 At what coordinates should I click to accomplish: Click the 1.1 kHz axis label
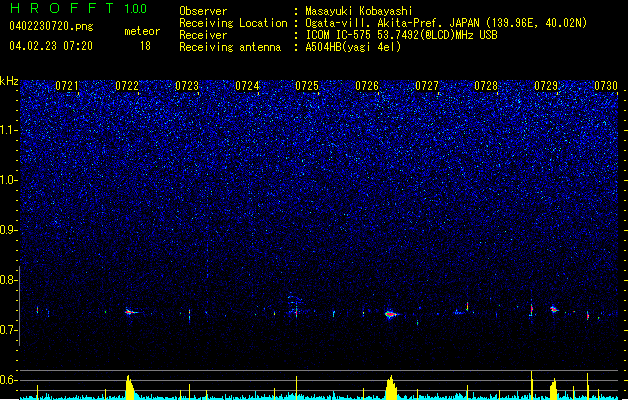point(9,130)
